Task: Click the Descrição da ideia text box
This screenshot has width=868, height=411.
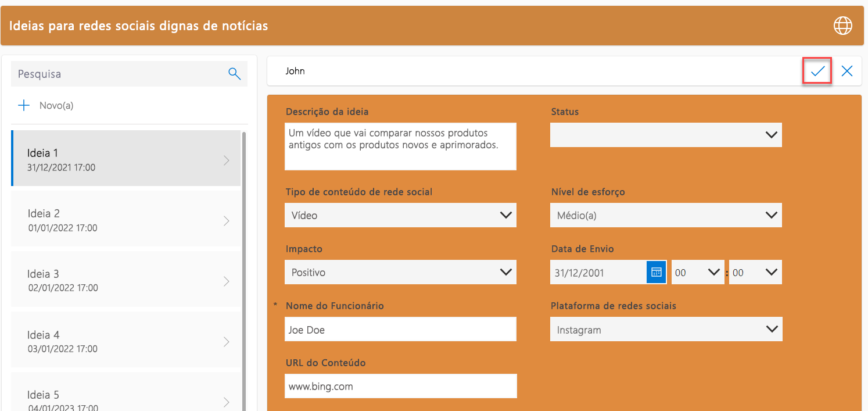Action: [400, 146]
